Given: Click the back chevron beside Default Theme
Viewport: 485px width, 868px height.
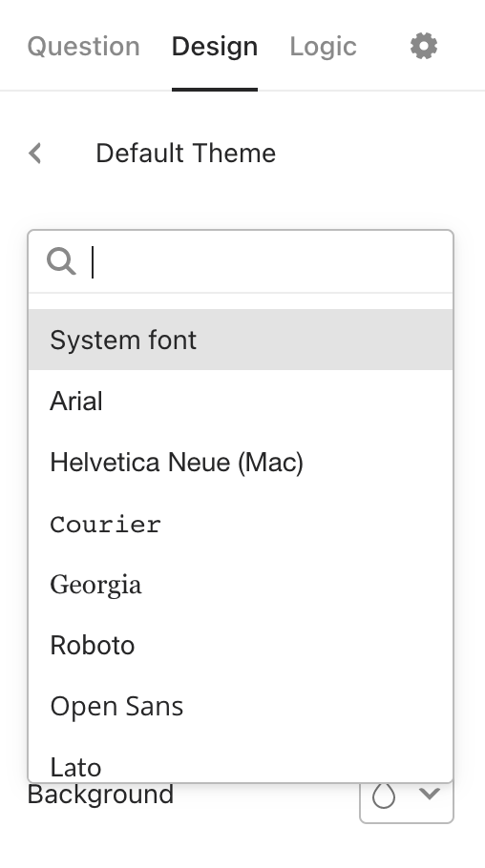Looking at the screenshot, I should click(35, 154).
